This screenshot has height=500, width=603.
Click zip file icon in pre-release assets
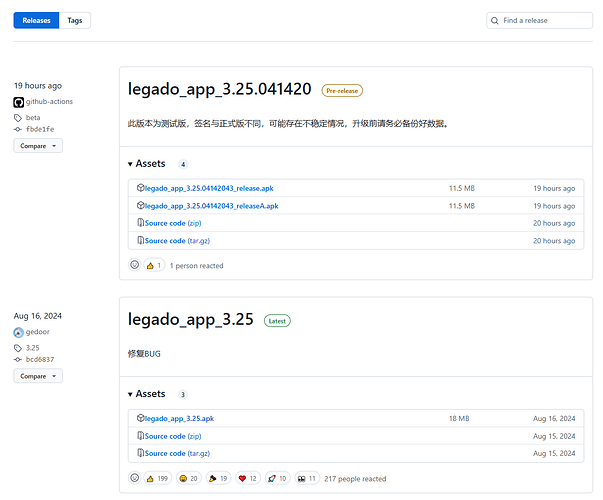tap(141, 223)
